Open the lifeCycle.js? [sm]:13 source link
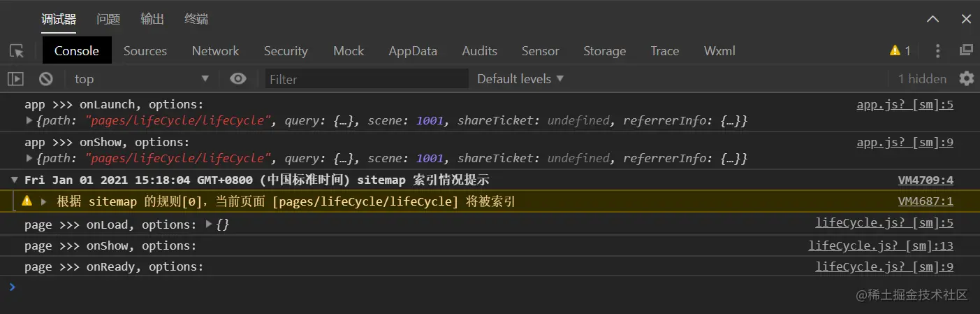This screenshot has width=980, height=314. pos(880,245)
